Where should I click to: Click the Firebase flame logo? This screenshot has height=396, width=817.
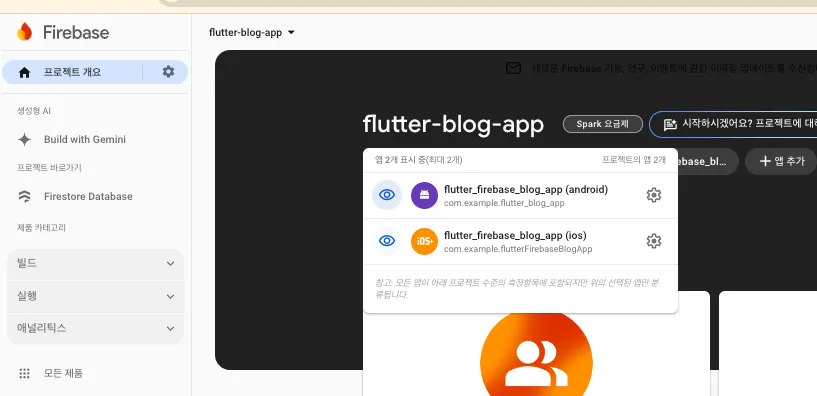pos(24,32)
